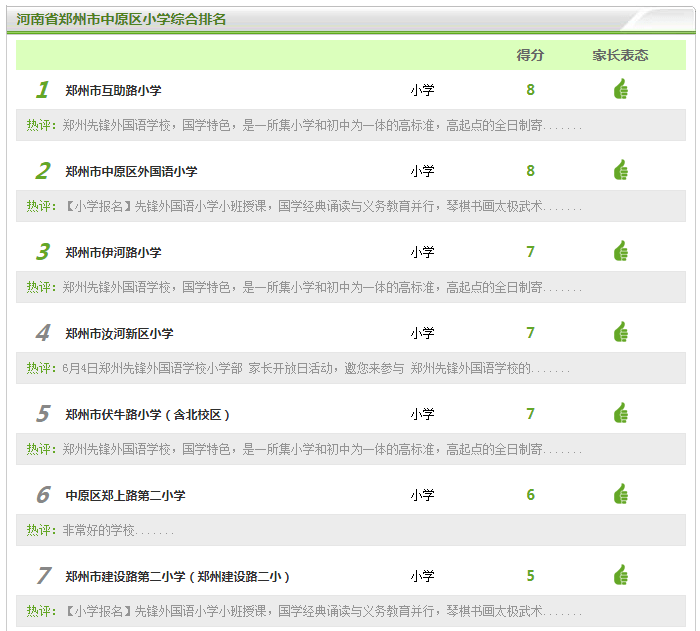The width and height of the screenshot is (700, 631).
Task: Click 小学 type label for 郑州市伏牛路小学
Action: [x=422, y=414]
